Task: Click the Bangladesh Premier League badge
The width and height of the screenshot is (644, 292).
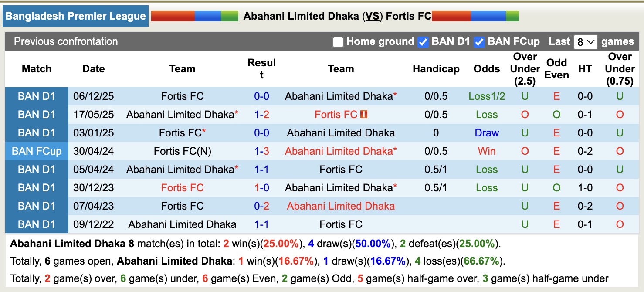Action: pyautogui.click(x=75, y=16)
